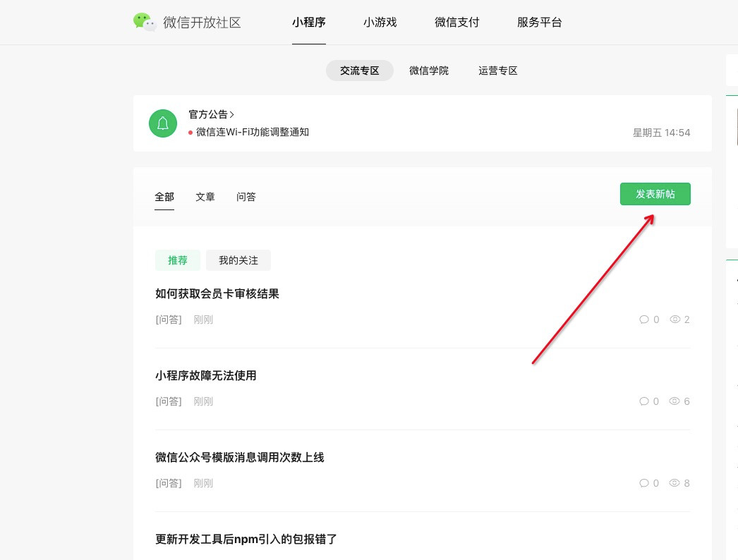Click comment icon on 小程序故障无法使用 post
Image resolution: width=738 pixels, height=560 pixels.
click(644, 401)
